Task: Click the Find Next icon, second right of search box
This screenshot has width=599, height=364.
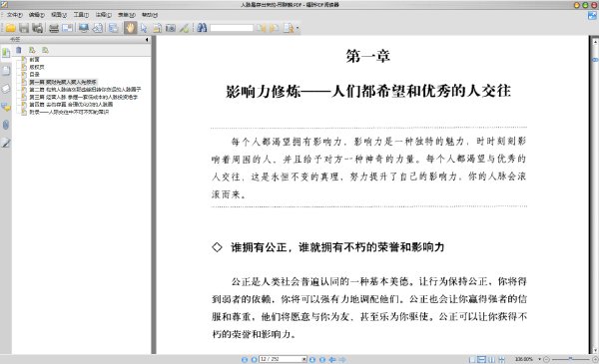Action: pos(274,28)
